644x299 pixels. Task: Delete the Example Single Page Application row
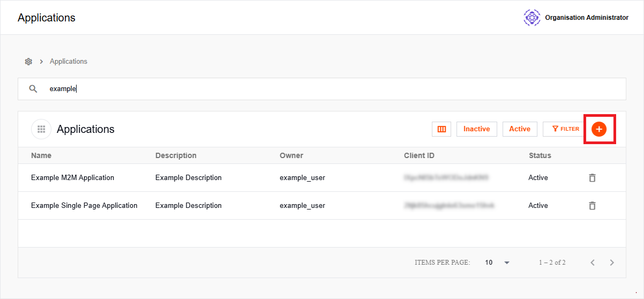[592, 206]
